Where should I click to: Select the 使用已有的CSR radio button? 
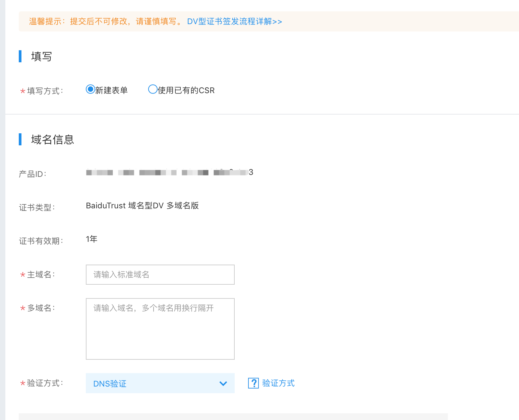(153, 89)
